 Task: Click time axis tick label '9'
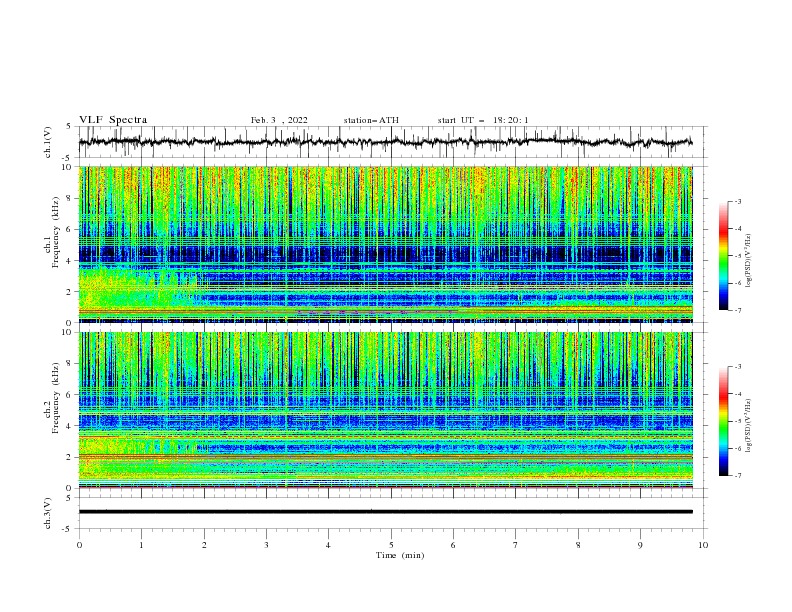pyautogui.click(x=640, y=545)
